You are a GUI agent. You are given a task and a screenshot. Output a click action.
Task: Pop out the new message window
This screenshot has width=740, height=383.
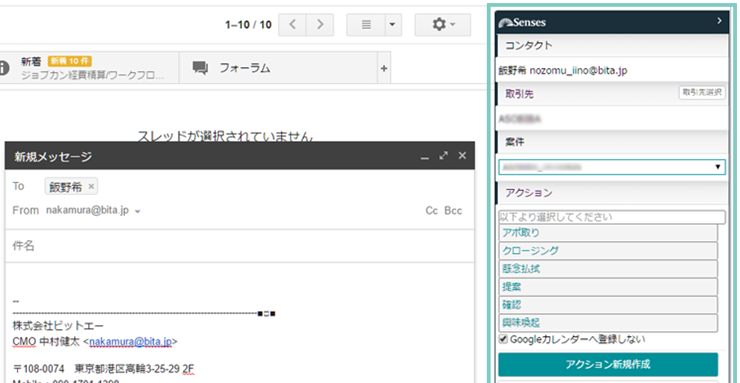coord(443,156)
